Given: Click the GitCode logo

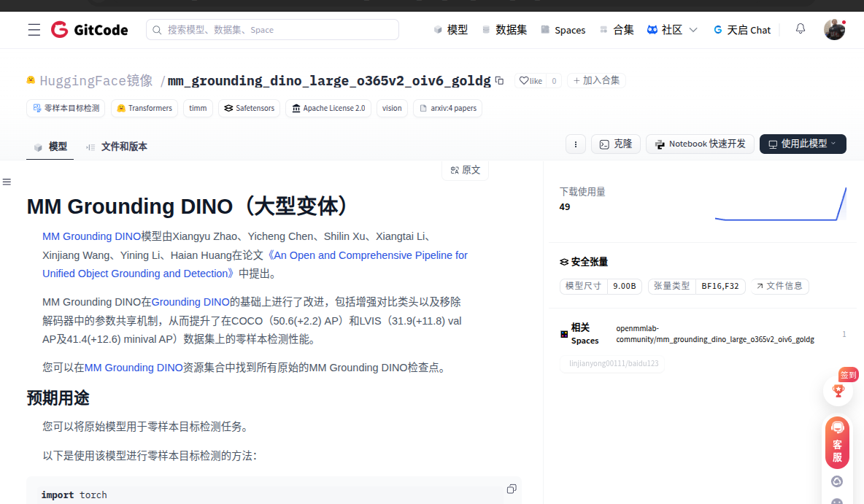Looking at the screenshot, I should pos(89,30).
